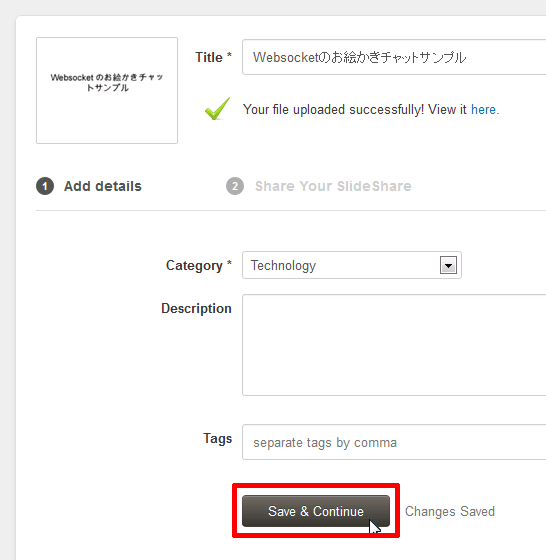The image size is (546, 560).
Task: Open the uploaded file via 'here' link
Action: [483, 109]
